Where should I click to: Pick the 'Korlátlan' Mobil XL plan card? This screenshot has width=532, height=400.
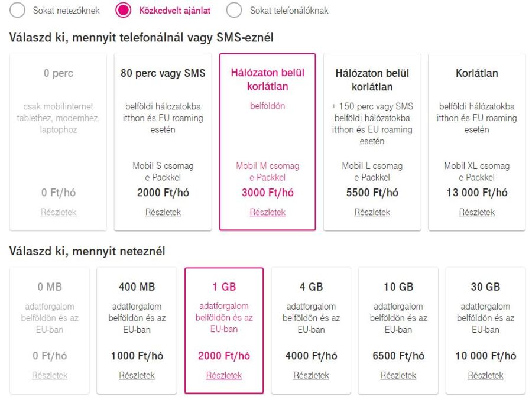(x=477, y=142)
